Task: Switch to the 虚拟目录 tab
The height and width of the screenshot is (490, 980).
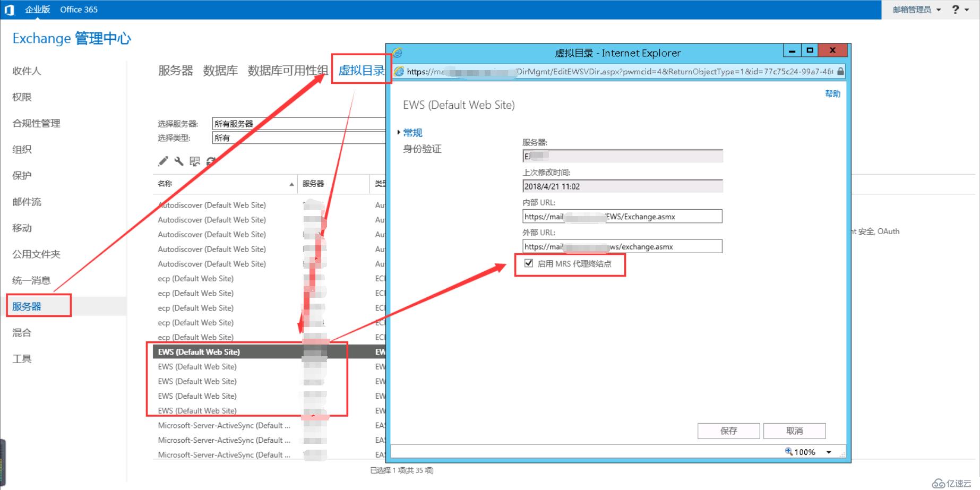Action: pyautogui.click(x=361, y=70)
